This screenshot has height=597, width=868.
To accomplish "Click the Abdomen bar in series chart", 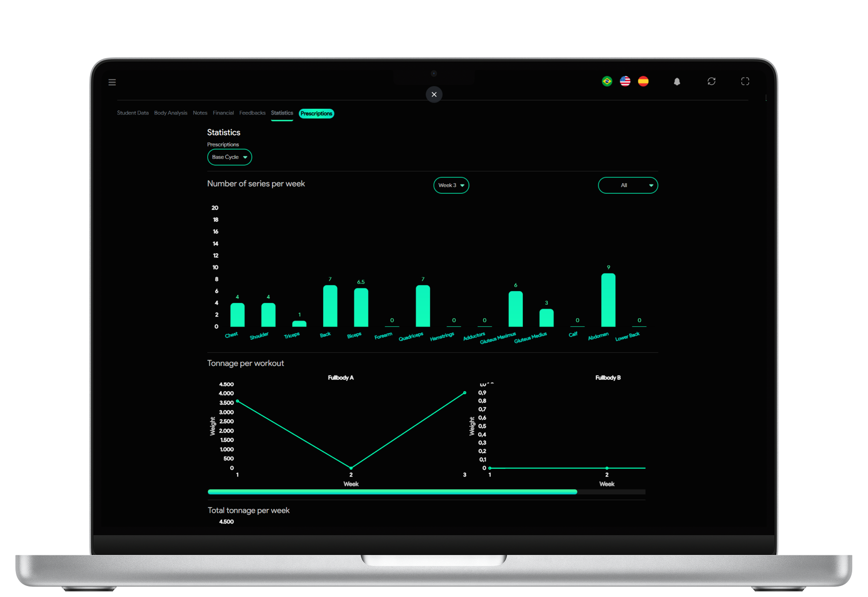I will pyautogui.click(x=608, y=300).
